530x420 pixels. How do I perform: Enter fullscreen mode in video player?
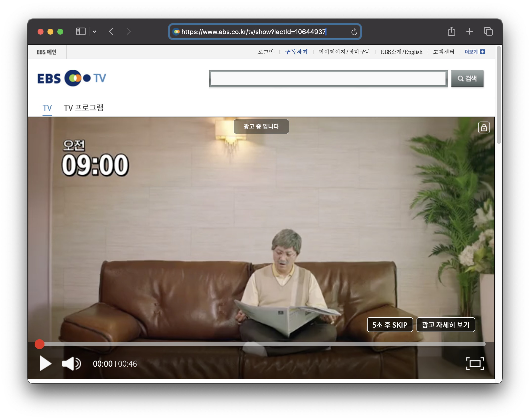pyautogui.click(x=475, y=363)
